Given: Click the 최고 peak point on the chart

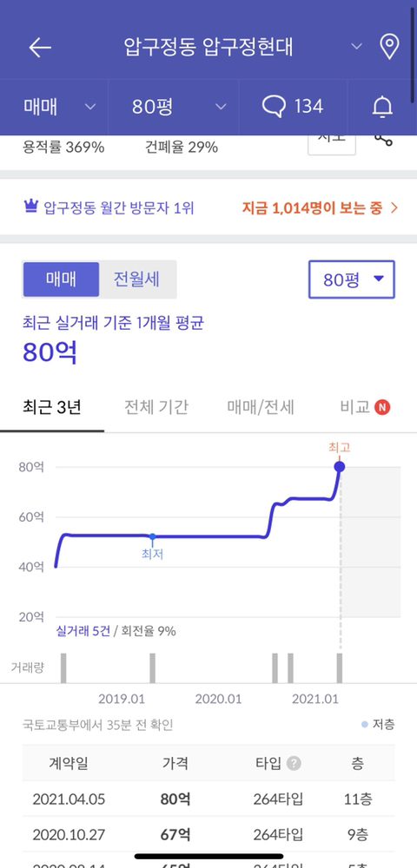Looking at the screenshot, I should pyautogui.click(x=340, y=467).
